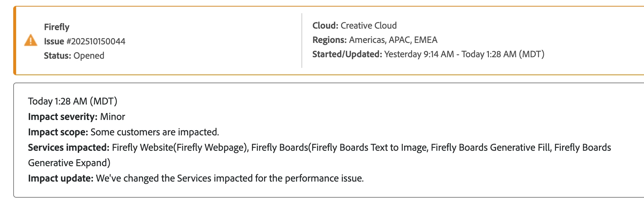644x201 pixels.
Task: Click the Regions: Americas, APAC, EMEA line
Action: click(375, 40)
